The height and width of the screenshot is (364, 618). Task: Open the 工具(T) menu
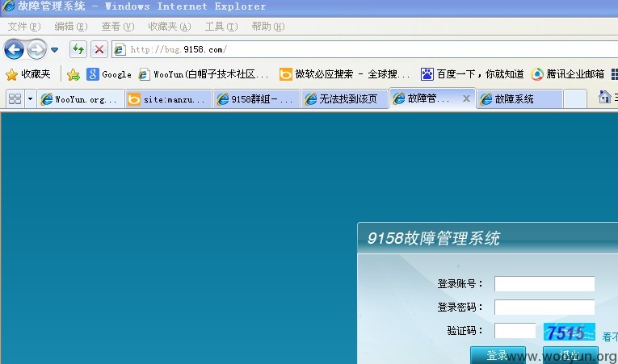click(221, 27)
